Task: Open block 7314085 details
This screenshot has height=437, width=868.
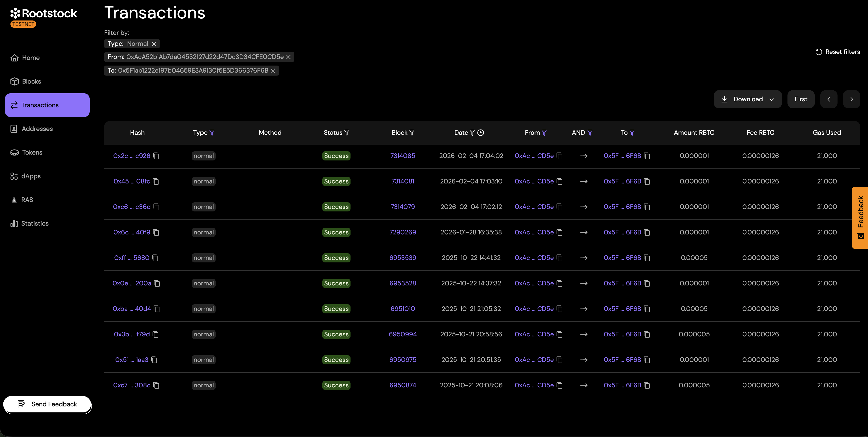Action: point(402,156)
